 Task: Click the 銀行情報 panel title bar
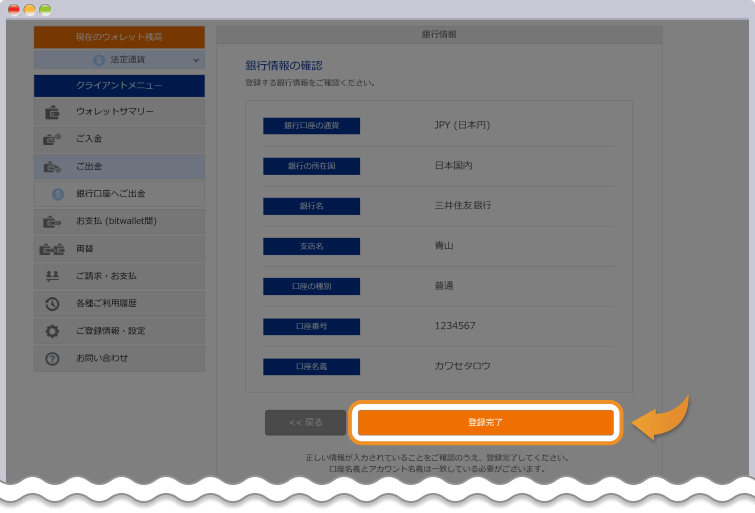pyautogui.click(x=439, y=35)
